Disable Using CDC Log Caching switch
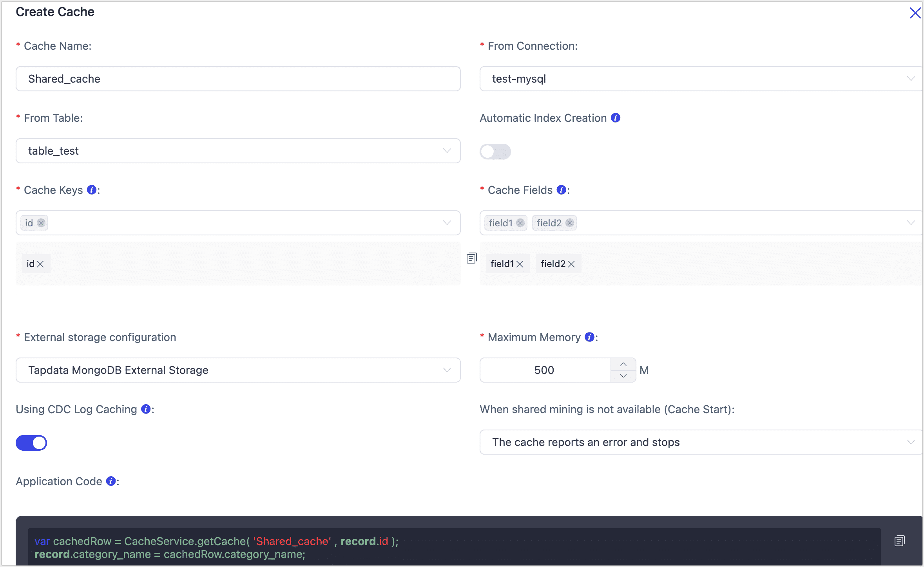This screenshot has width=924, height=567. point(31,443)
